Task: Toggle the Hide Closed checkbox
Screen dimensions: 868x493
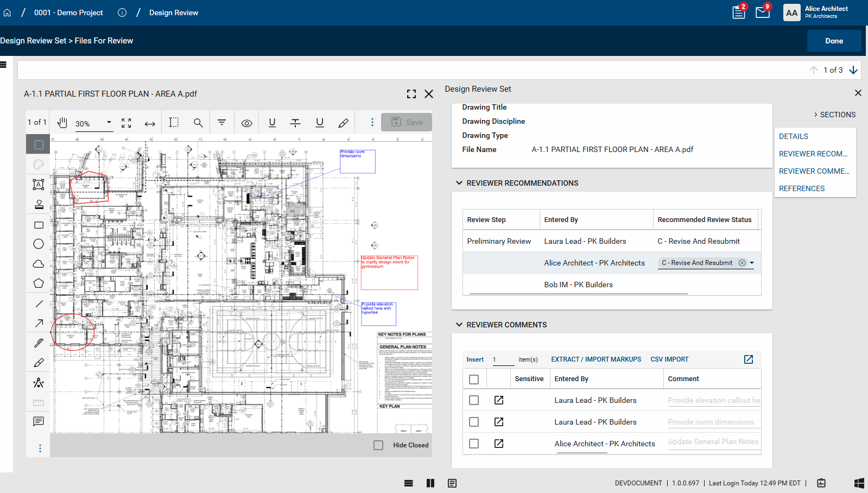Action: pyautogui.click(x=378, y=445)
